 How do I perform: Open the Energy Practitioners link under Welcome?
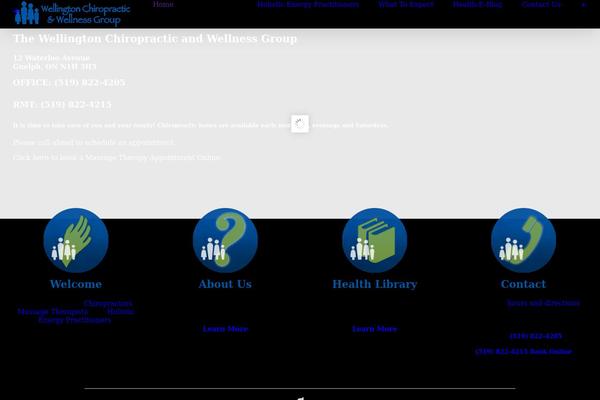75,320
